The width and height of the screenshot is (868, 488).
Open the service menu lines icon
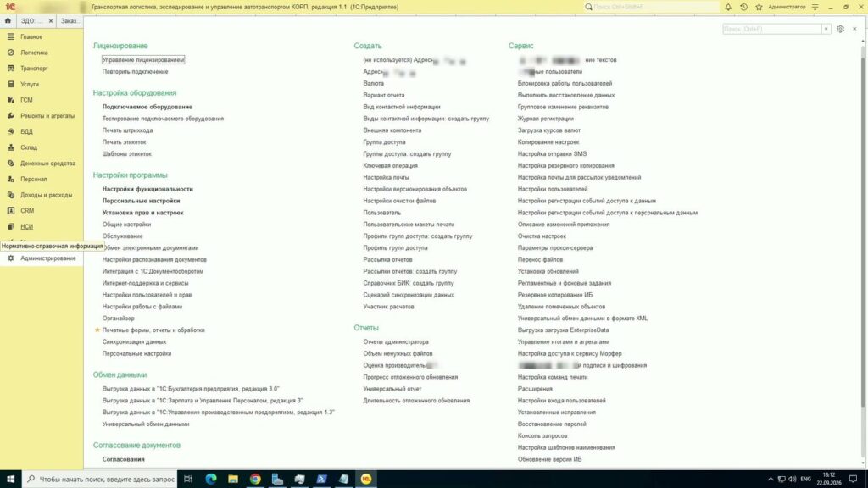pyautogui.click(x=815, y=7)
